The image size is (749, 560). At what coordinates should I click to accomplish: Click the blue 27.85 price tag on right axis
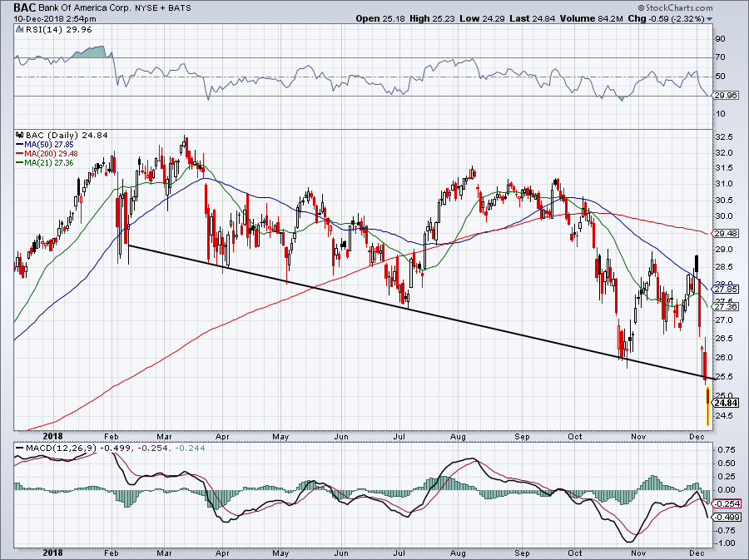click(726, 290)
